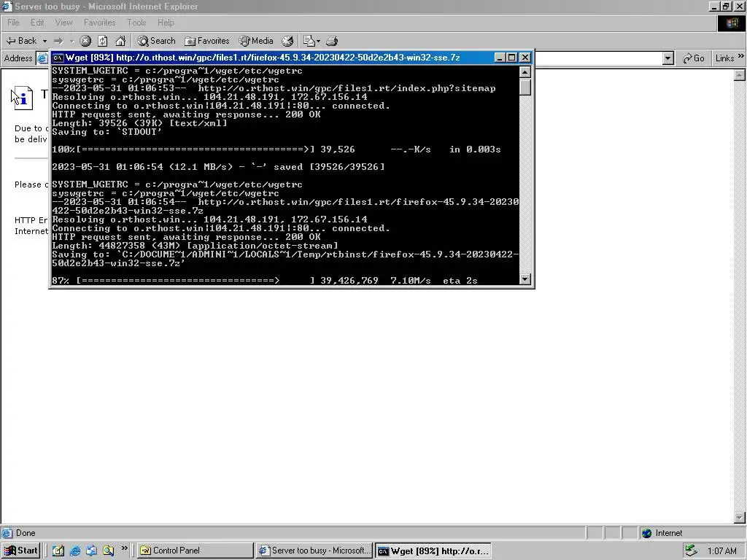Open the Media pane button
This screenshot has width=747, height=560.
pos(256,41)
